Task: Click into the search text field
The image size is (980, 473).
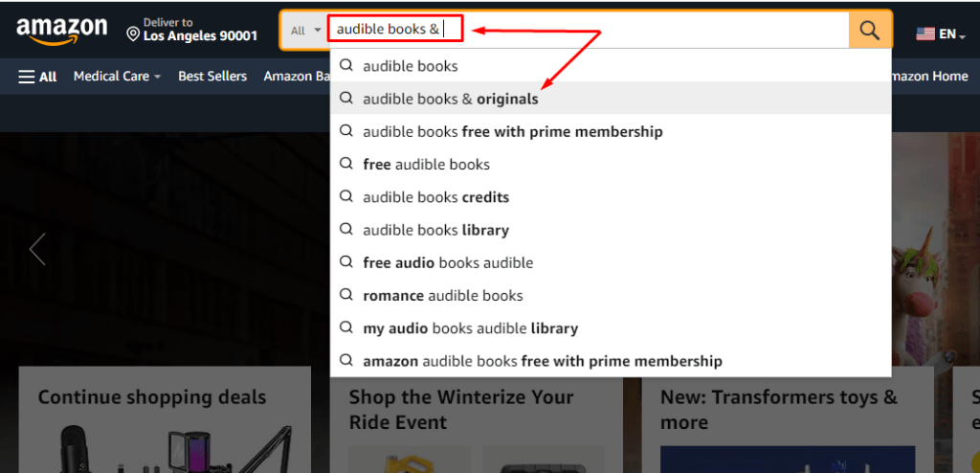Action: tap(589, 30)
